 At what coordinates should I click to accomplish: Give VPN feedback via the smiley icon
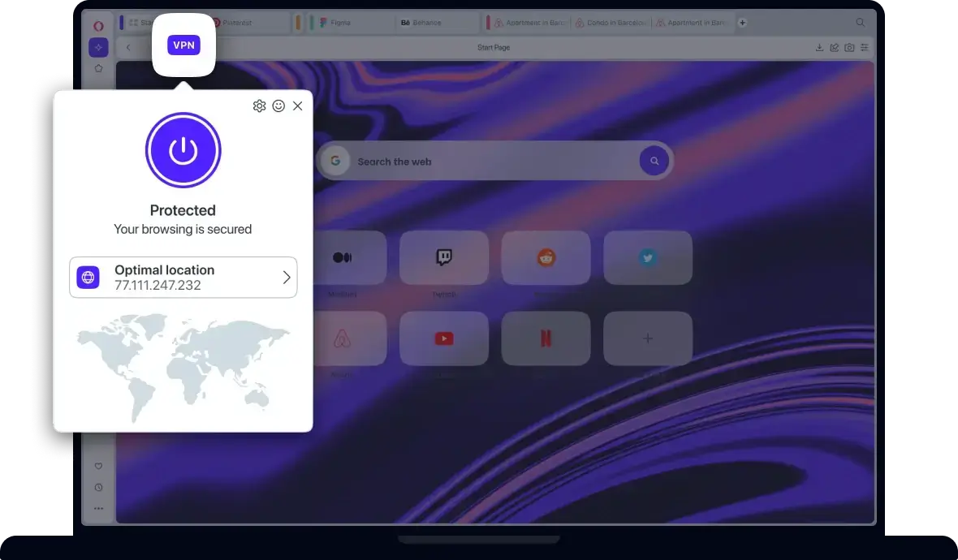[x=278, y=106]
